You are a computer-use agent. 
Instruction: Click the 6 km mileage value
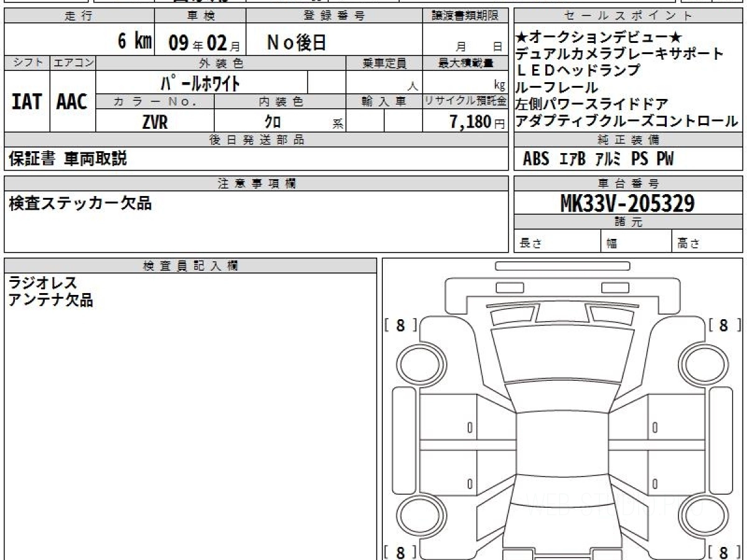click(x=134, y=42)
